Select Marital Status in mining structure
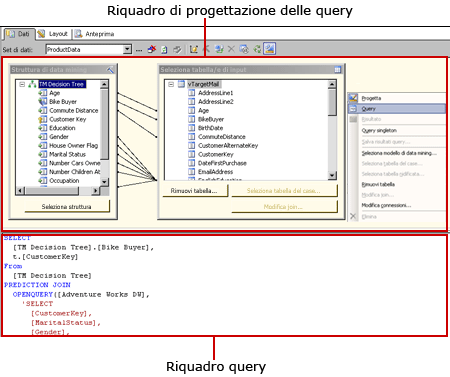 (67, 154)
